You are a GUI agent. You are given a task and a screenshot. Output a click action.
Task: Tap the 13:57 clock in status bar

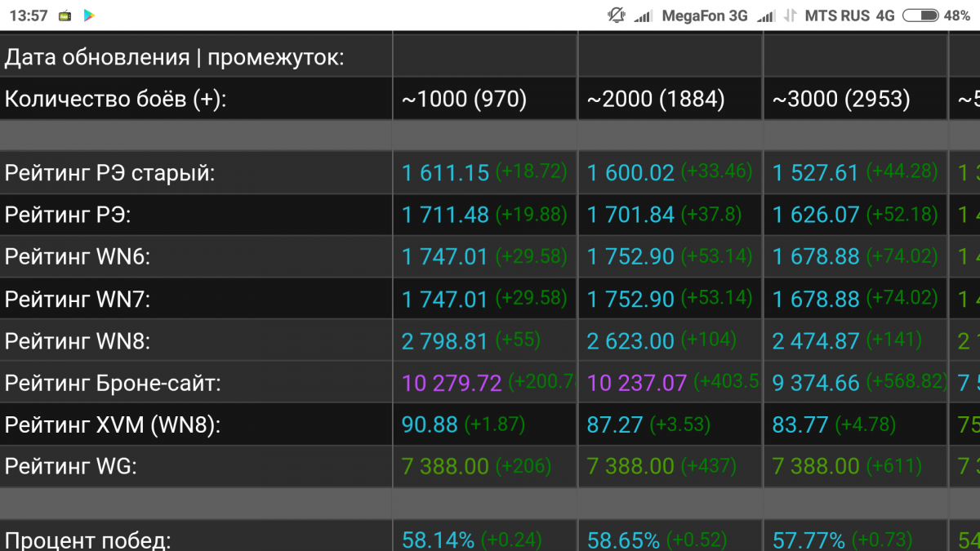(x=29, y=16)
